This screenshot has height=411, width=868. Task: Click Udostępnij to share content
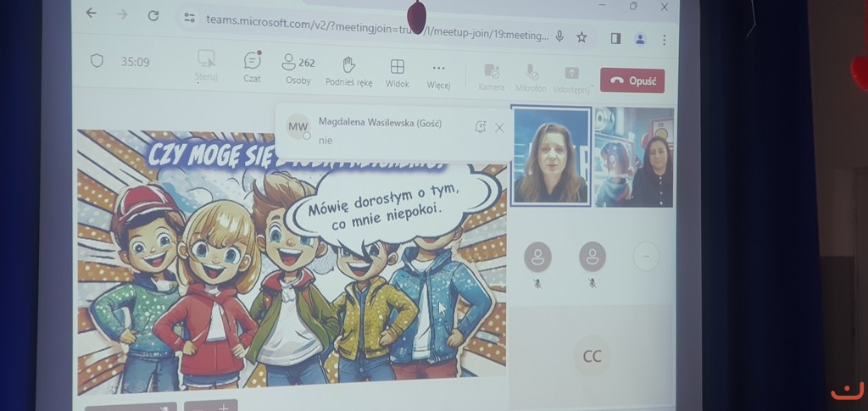572,80
